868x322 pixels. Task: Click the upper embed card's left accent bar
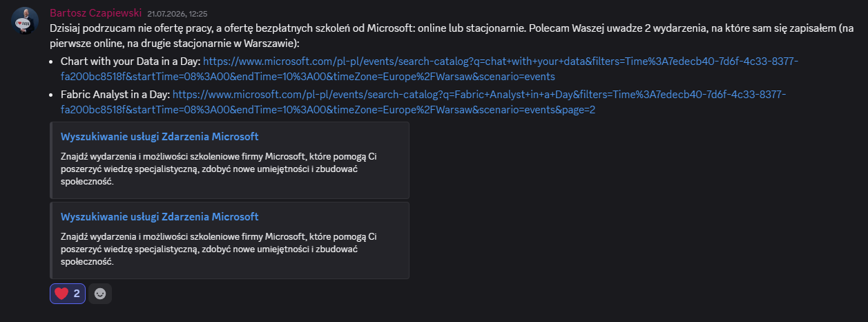pyautogui.click(x=51, y=160)
